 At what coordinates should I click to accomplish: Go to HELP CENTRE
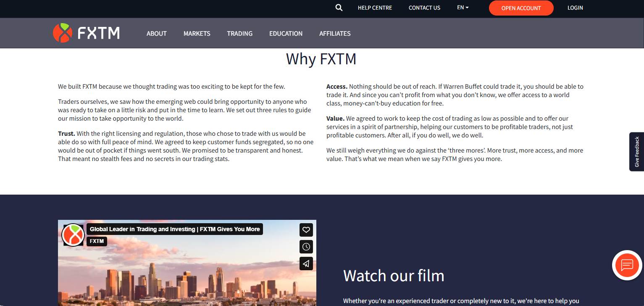(x=375, y=8)
